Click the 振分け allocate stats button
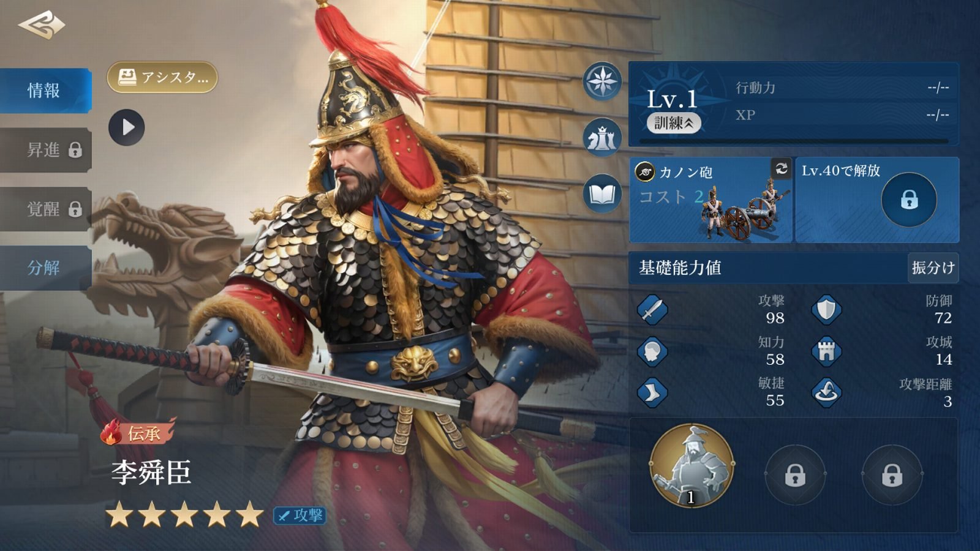This screenshot has width=980, height=551. (933, 268)
